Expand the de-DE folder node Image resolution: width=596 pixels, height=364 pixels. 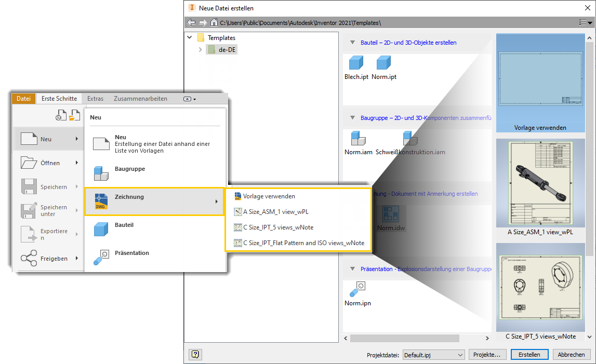[x=201, y=49]
